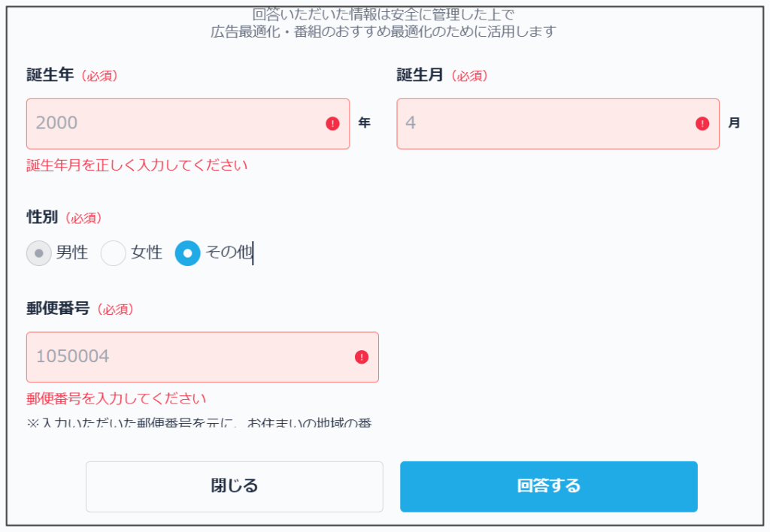Click the error icon in birth year field
This screenshot has height=532, width=770.
click(332, 124)
